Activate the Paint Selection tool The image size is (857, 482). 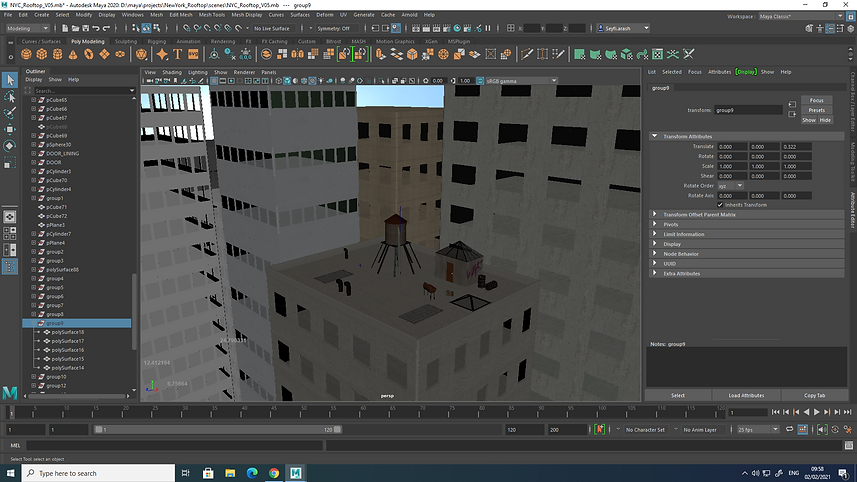(x=10, y=113)
